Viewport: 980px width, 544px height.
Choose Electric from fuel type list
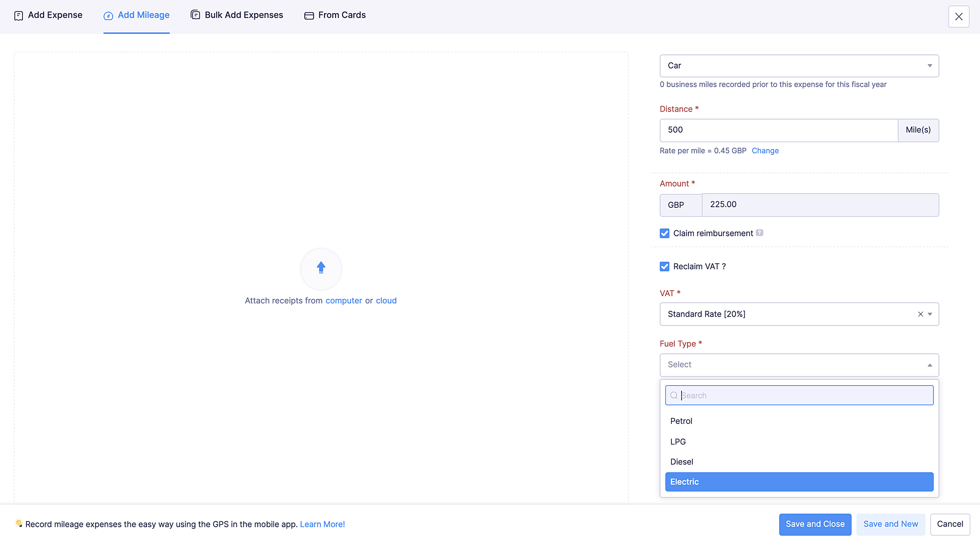[x=799, y=482]
